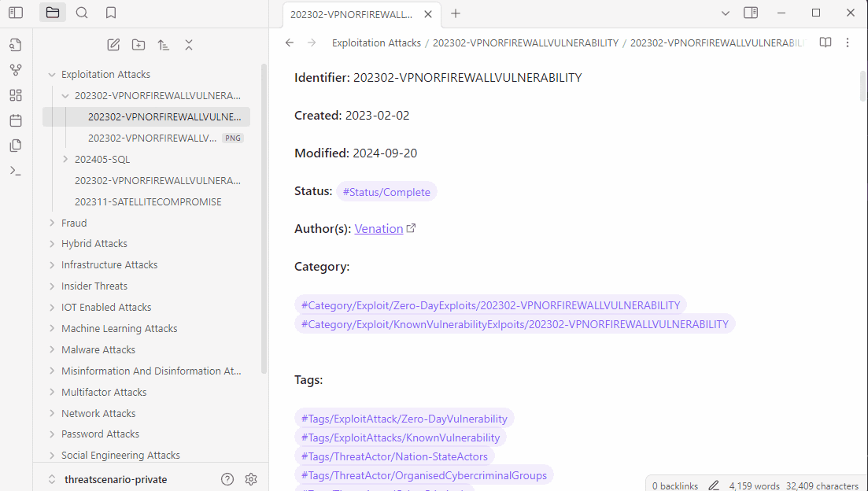868x491 pixels.
Task: Click Exploitation Attacks breadcrumb
Action: point(376,42)
